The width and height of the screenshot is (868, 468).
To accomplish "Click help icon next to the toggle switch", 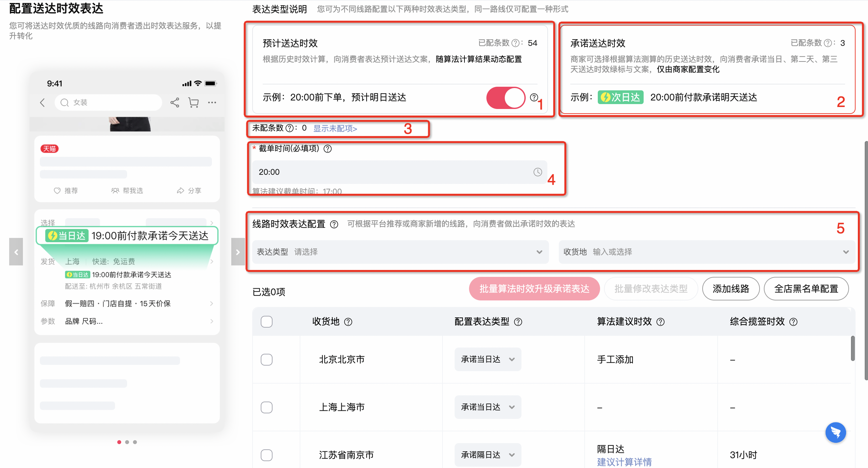I will [x=534, y=97].
